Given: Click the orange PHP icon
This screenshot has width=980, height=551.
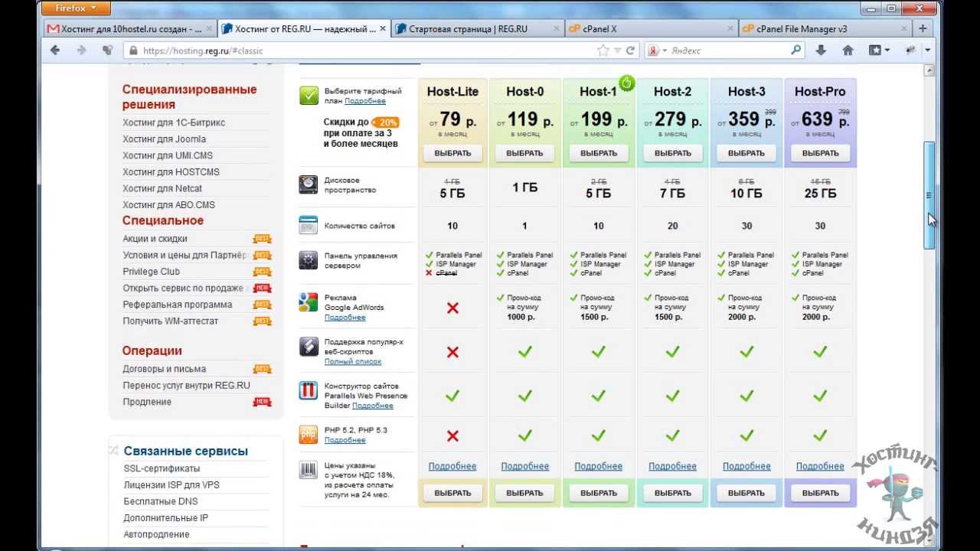Looking at the screenshot, I should click(309, 434).
